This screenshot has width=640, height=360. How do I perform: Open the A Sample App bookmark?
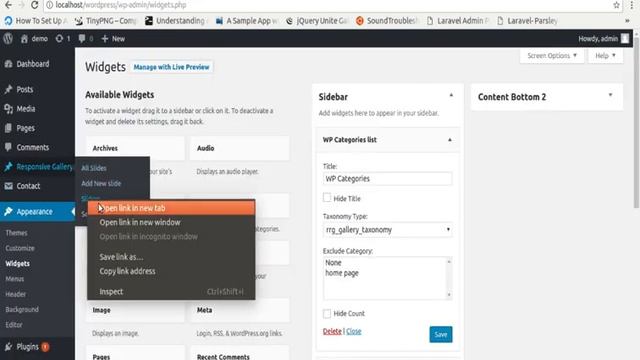tap(247, 21)
